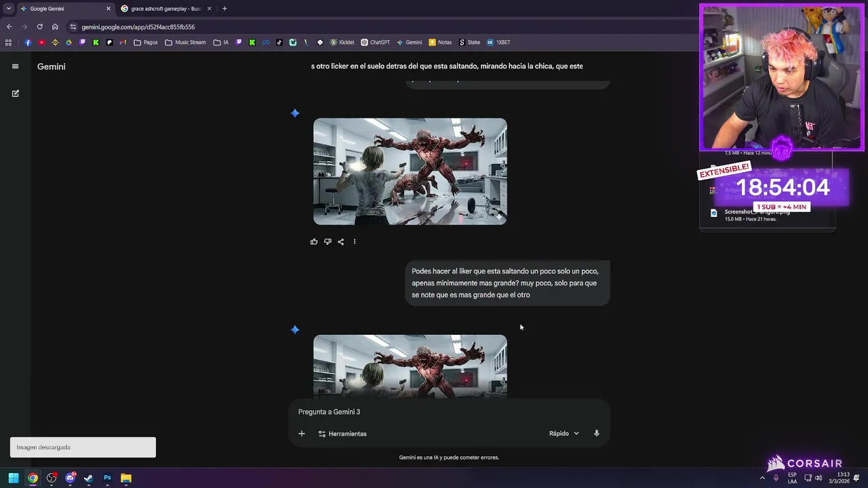The width and height of the screenshot is (868, 488).
Task: Open the Gemini bookmark
Action: 410,42
